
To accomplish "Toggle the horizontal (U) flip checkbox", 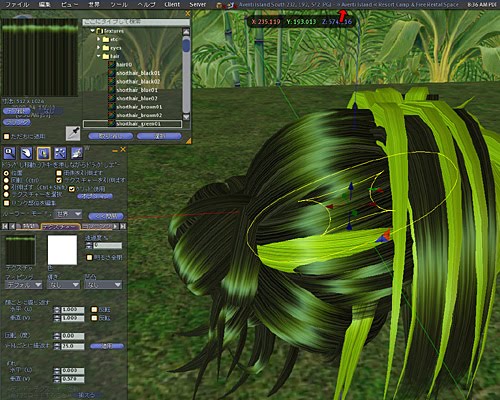I will 94,310.
